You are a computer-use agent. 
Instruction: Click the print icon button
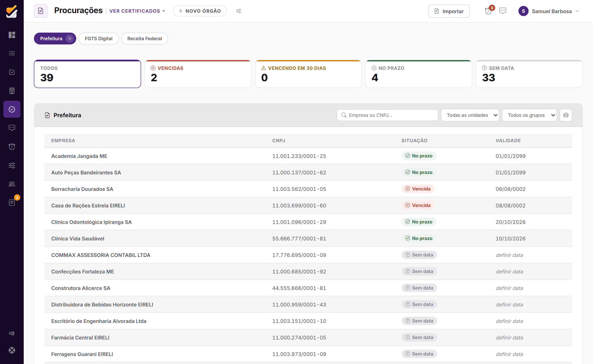566,115
